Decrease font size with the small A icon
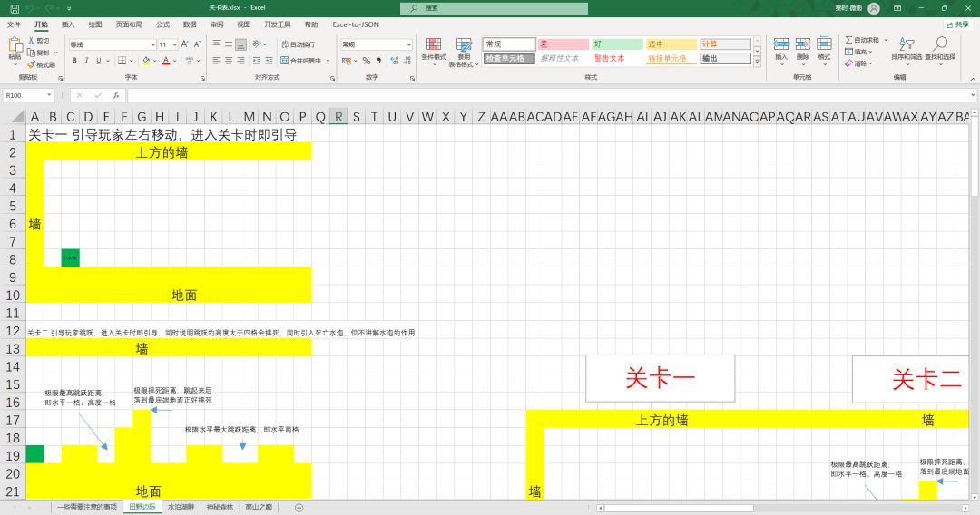Image resolution: width=980 pixels, height=515 pixels. (x=197, y=44)
